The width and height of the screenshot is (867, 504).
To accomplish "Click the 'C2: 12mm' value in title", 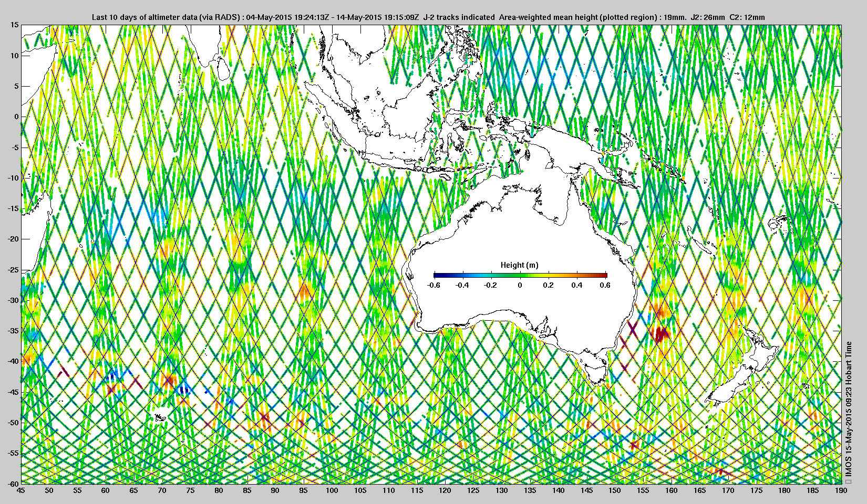I will tap(748, 17).
